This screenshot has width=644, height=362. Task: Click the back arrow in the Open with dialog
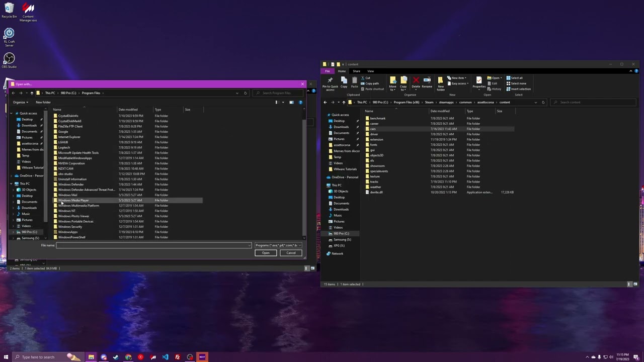click(14, 93)
